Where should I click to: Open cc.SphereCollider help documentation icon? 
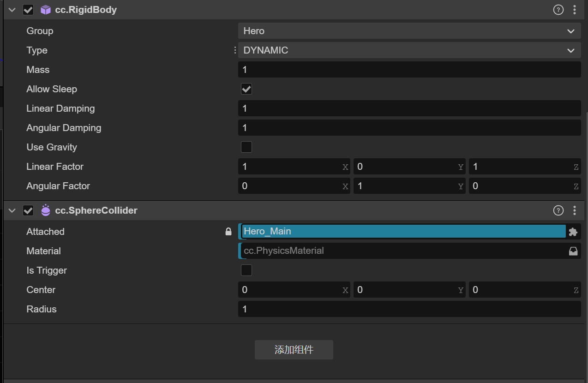click(558, 211)
